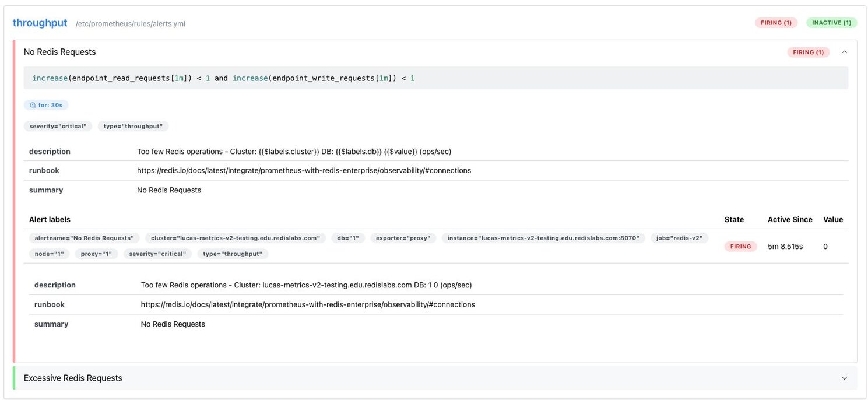Click the group-level FIRING (1) badge
The image size is (868, 400).
(776, 23)
